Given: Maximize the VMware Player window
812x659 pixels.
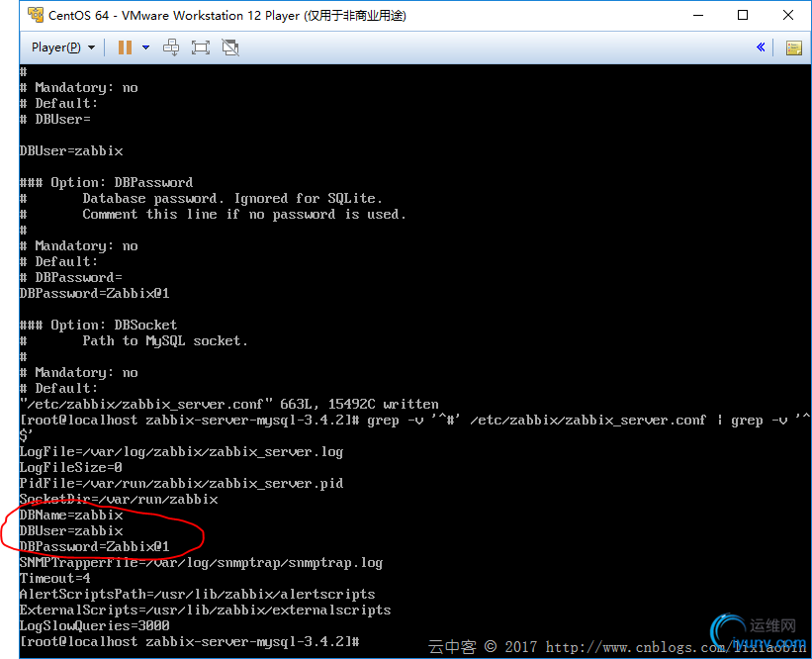Looking at the screenshot, I should 743,15.
